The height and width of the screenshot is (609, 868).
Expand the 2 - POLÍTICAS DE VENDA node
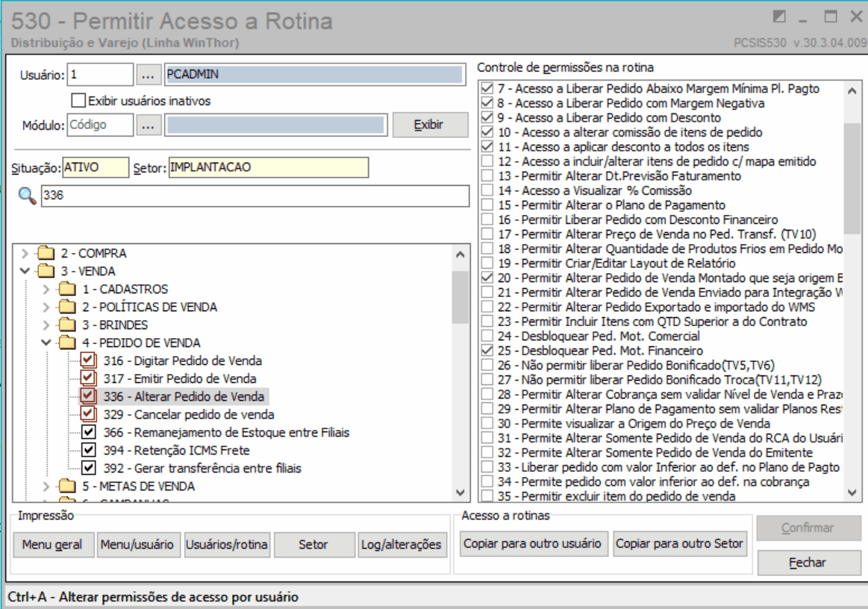(x=46, y=307)
